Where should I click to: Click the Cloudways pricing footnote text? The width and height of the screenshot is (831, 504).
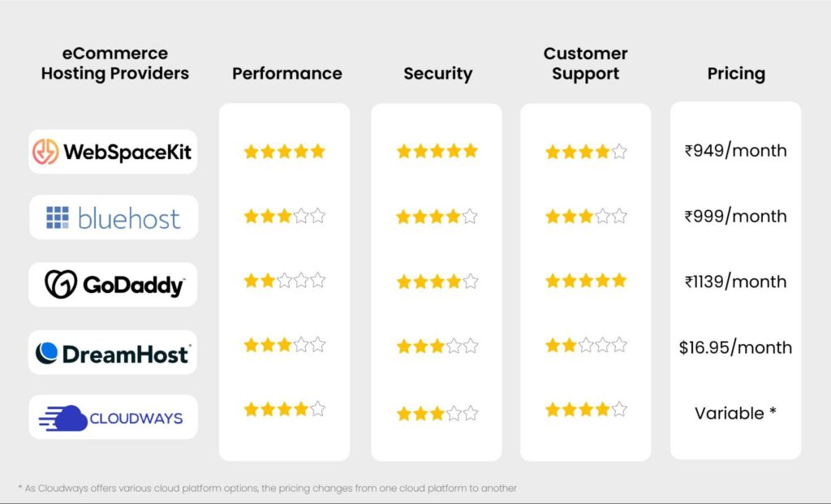pyautogui.click(x=267, y=488)
